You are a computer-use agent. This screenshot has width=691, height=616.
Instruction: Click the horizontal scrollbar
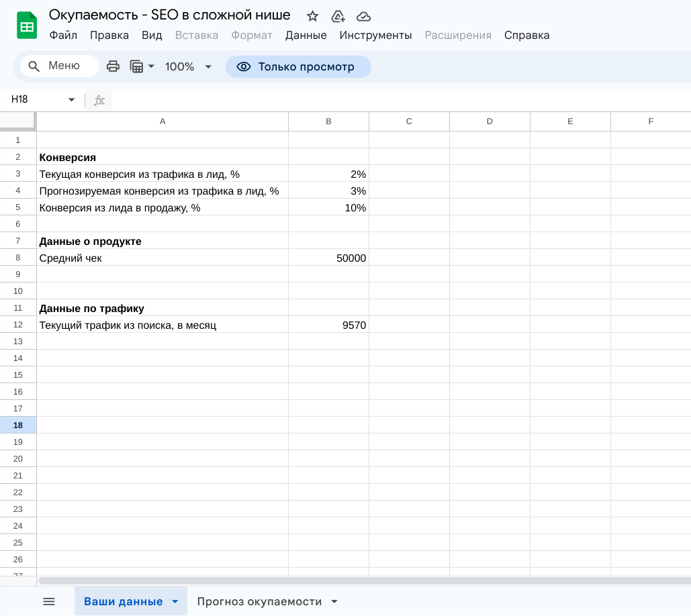(x=364, y=581)
